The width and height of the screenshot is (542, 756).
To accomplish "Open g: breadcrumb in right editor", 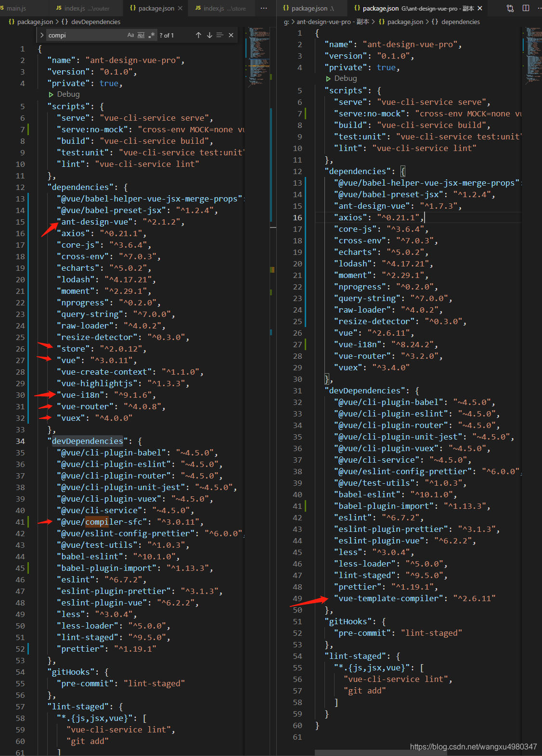I will tap(286, 22).
